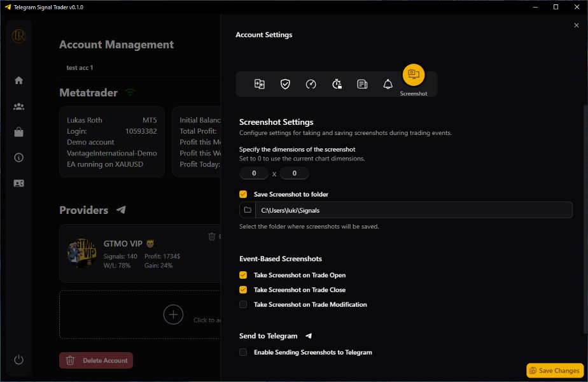Open the speedometer gauge settings tab
Image resolution: width=588 pixels, height=382 pixels.
pos(311,84)
